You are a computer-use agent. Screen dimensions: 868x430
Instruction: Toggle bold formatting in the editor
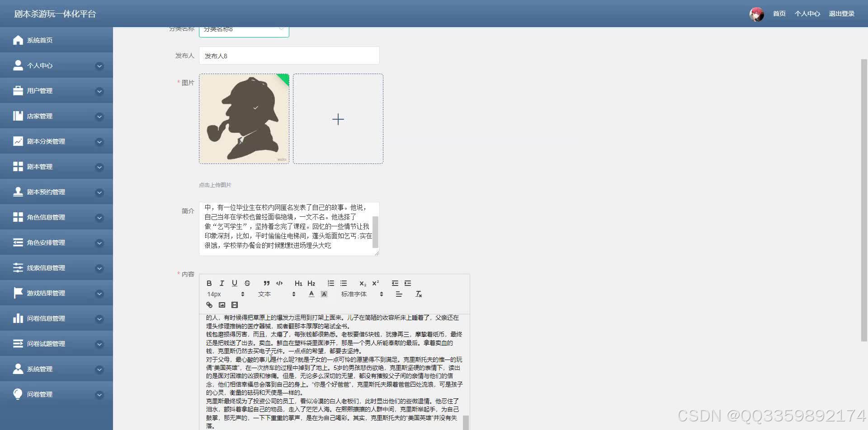pyautogui.click(x=209, y=283)
